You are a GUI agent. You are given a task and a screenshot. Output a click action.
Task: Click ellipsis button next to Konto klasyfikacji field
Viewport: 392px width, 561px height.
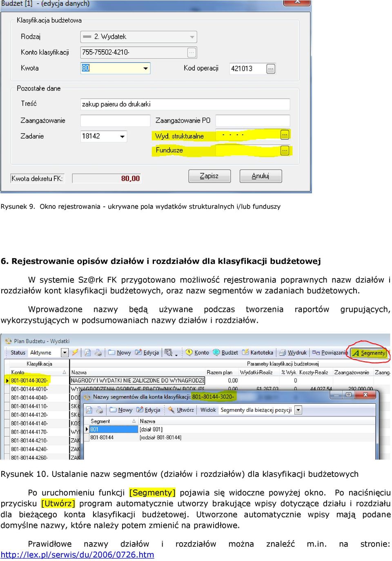tap(192, 52)
